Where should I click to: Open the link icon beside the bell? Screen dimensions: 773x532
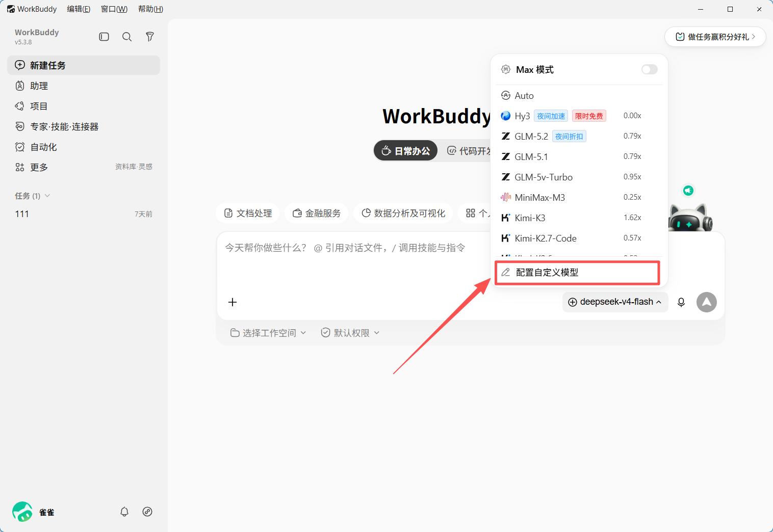147,512
